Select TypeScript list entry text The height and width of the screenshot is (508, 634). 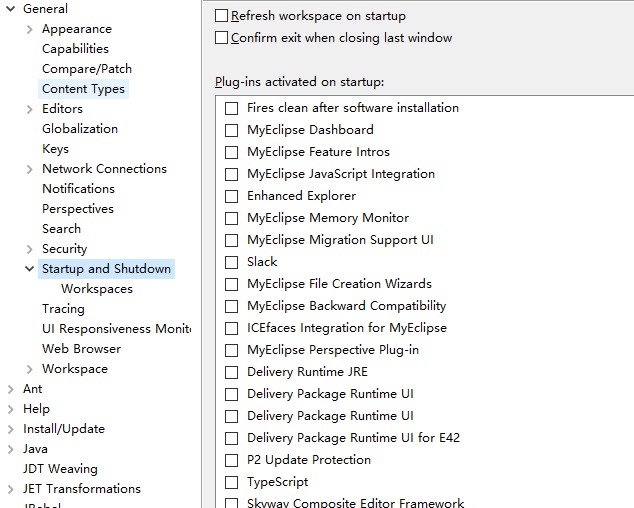pos(277,482)
